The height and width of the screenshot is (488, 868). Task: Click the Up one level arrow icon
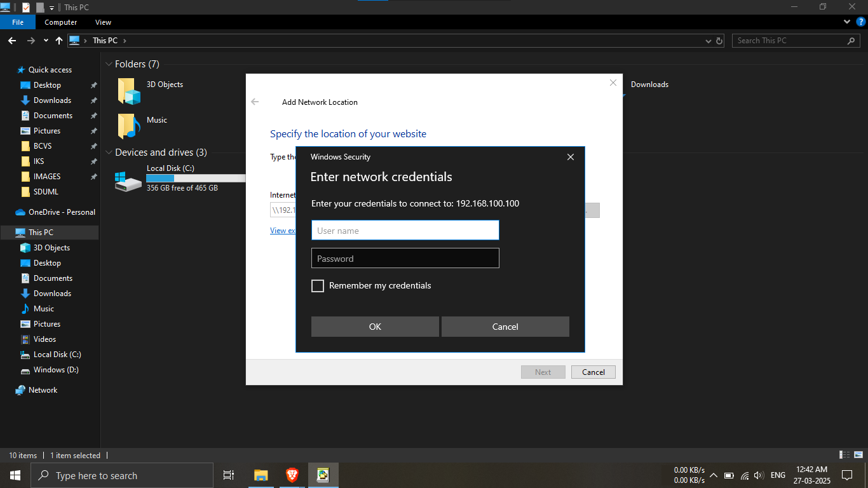click(59, 41)
